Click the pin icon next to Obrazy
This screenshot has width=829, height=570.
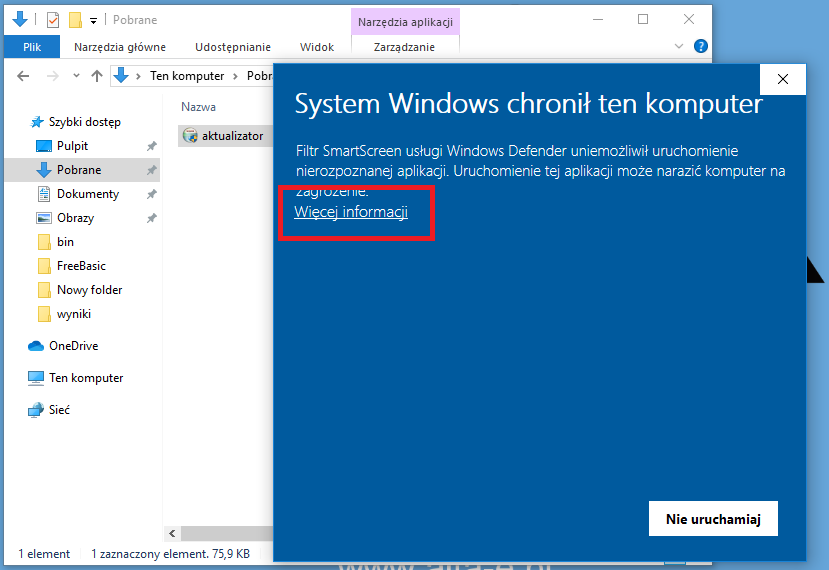click(x=151, y=218)
